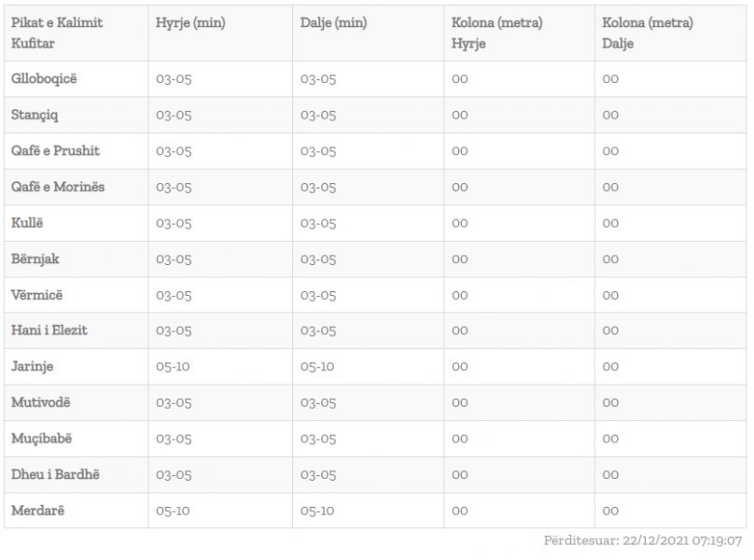Click the Vërmicë crossing name

tap(37, 295)
